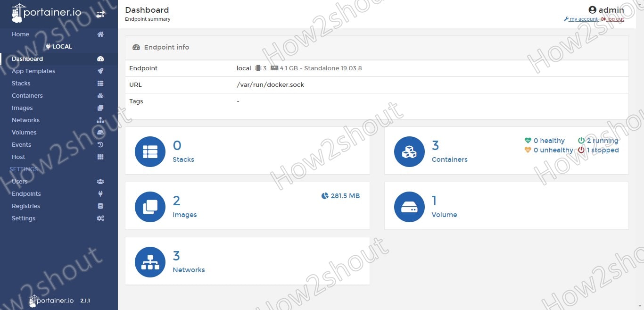The height and width of the screenshot is (310, 644).
Task: Click the Host list icon in sidebar
Action: tap(100, 157)
